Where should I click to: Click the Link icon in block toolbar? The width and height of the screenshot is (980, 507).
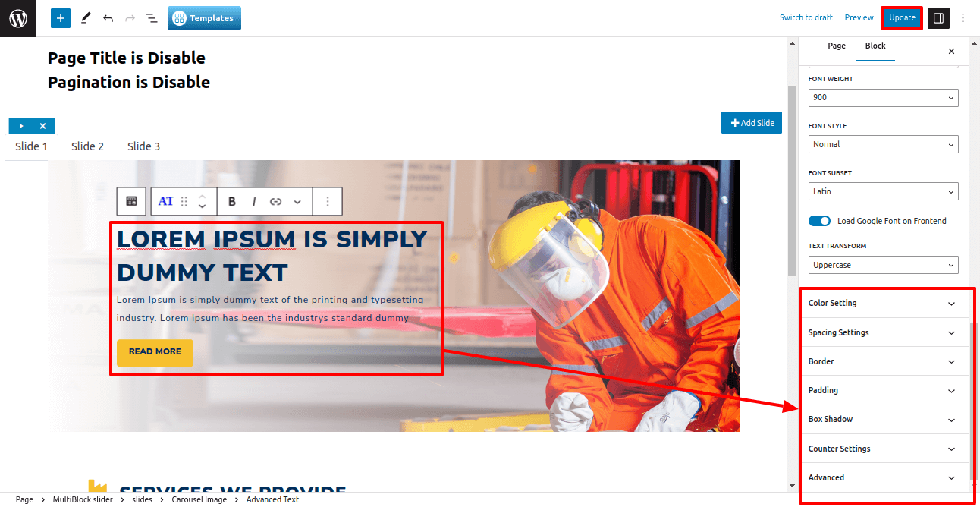[276, 201]
